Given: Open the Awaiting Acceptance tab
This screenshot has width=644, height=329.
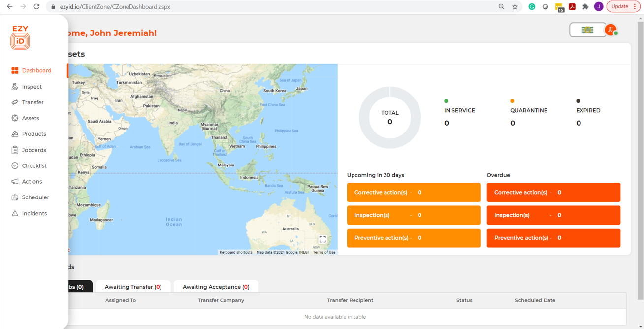Looking at the screenshot, I should tap(216, 286).
